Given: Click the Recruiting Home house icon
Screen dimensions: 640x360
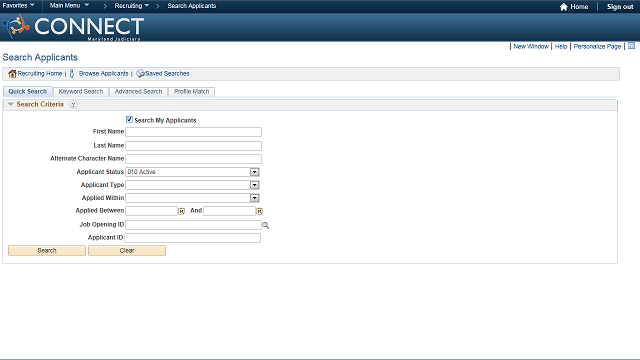Looking at the screenshot, I should [12, 73].
